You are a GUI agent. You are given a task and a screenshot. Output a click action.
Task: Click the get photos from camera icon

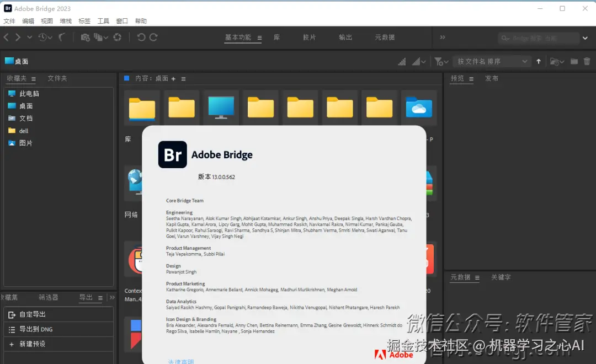pos(85,38)
